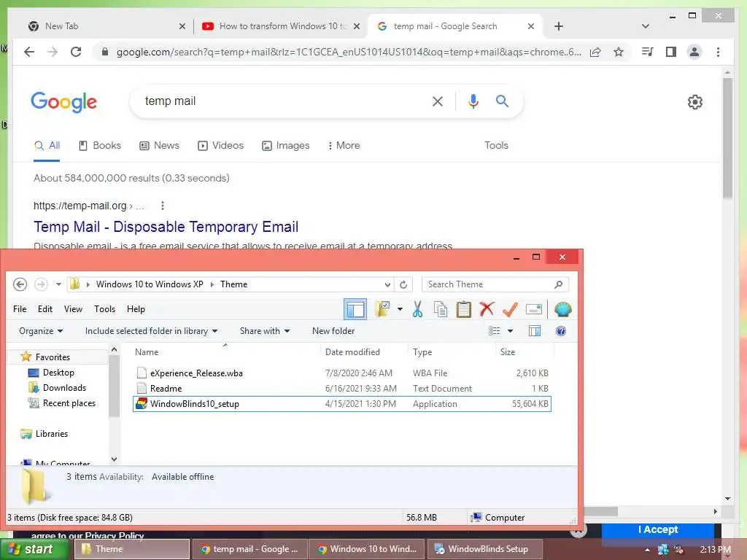Click the Google search Tools button
Viewport: 747px width, 560px height.
pos(496,145)
